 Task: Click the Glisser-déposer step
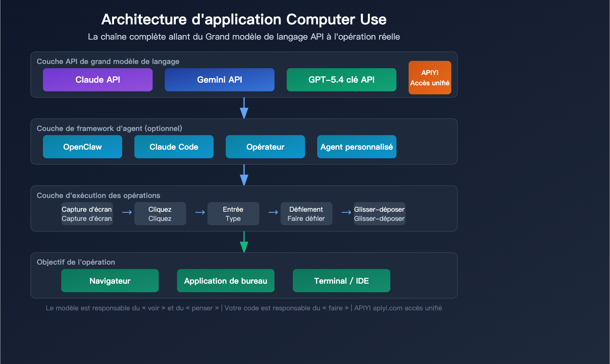coord(379,214)
